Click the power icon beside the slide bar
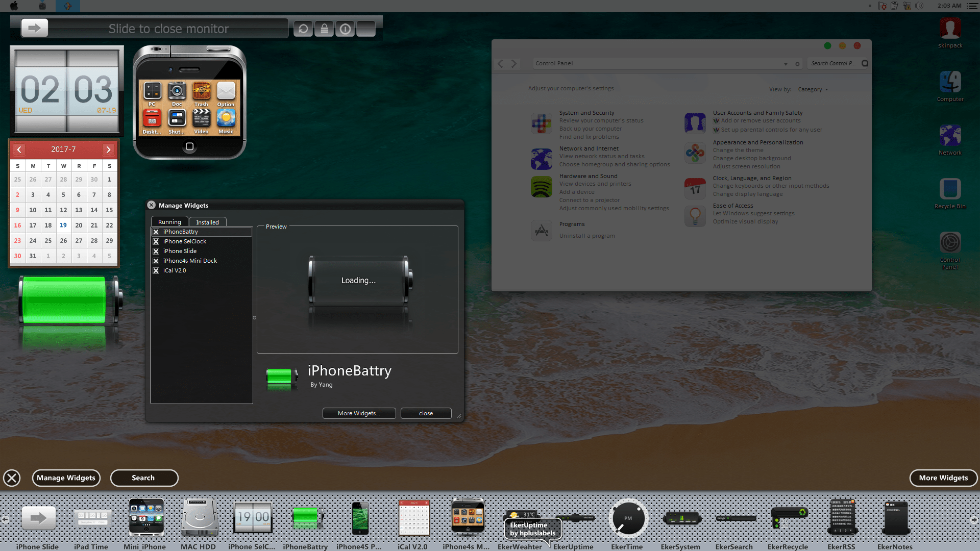This screenshot has width=980, height=551. click(345, 29)
